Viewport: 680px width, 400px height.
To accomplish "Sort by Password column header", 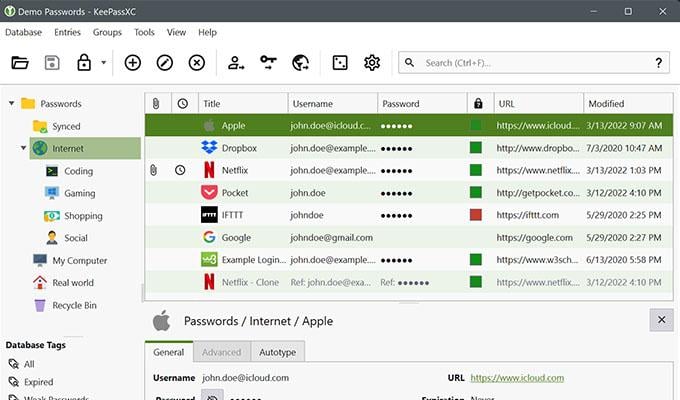I will [422, 103].
